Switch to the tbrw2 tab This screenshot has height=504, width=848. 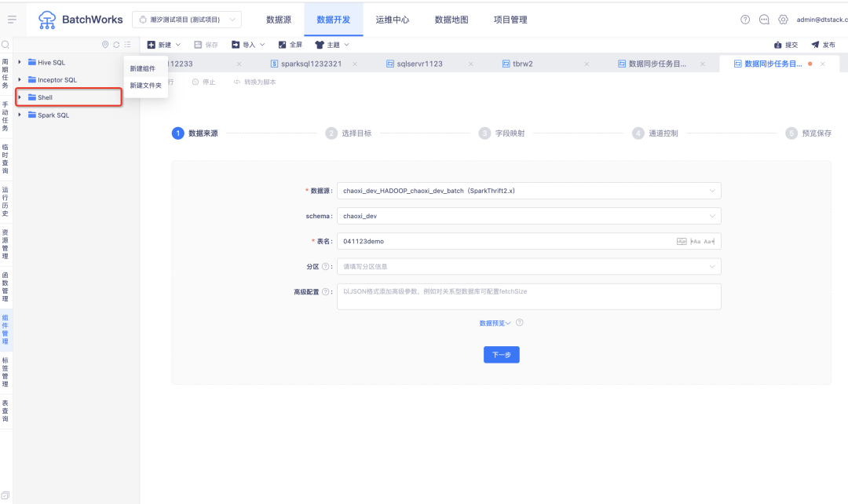pyautogui.click(x=522, y=64)
